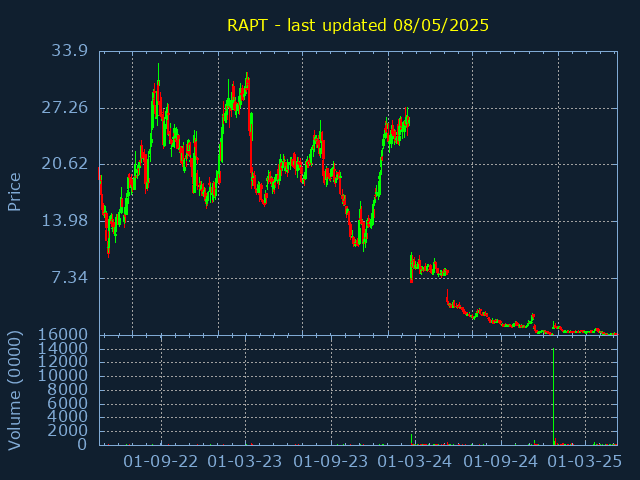
Task: Click the date label 01-09-22
Action: (x=161, y=462)
